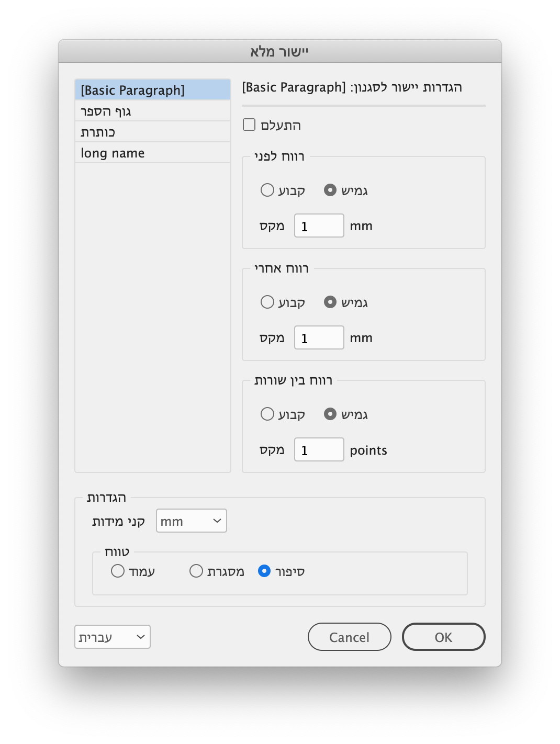Select the גוף הספר paragraph style
560x744 pixels.
point(152,111)
